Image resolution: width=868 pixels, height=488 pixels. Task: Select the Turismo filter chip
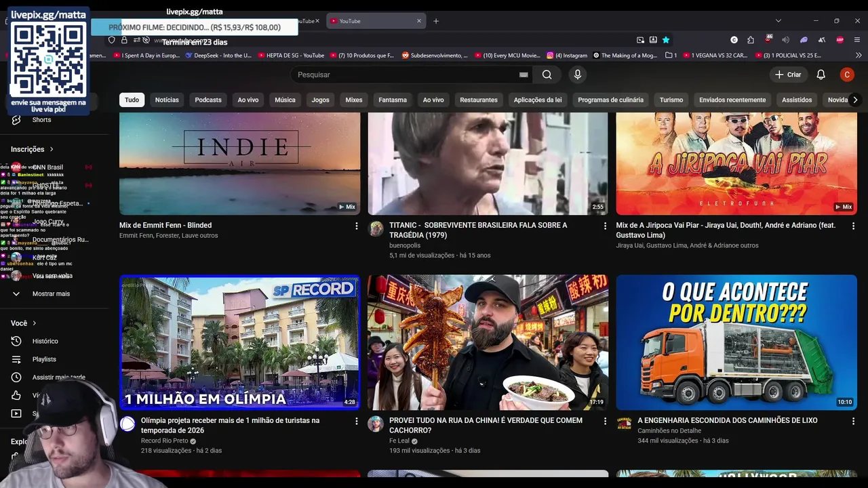[x=671, y=100]
